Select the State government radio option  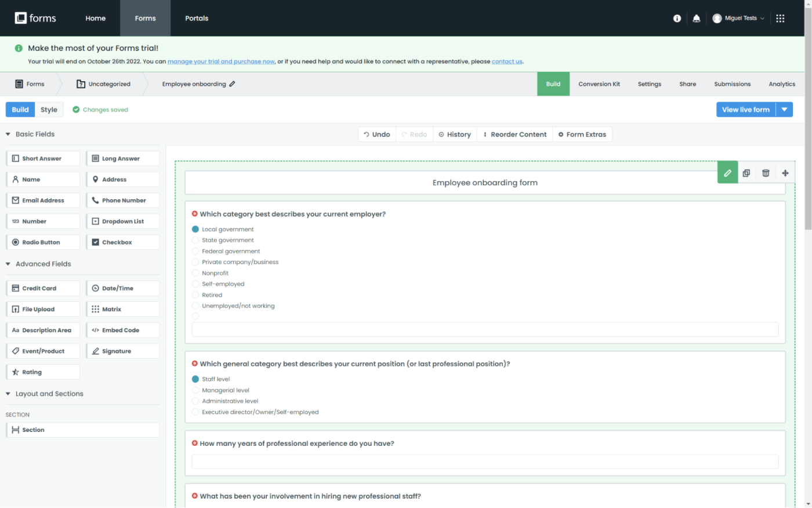[195, 240]
